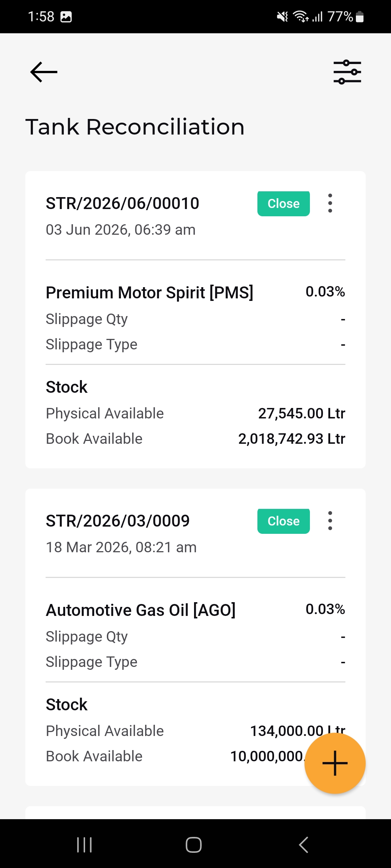Click Close badge on STR/2026/03/0009
Screen dimensions: 391x868
click(x=283, y=521)
